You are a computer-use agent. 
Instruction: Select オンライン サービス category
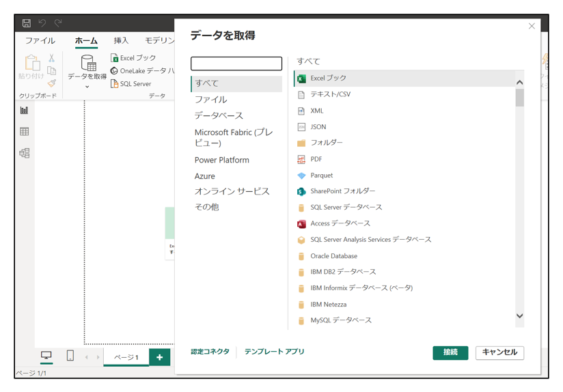tap(232, 191)
